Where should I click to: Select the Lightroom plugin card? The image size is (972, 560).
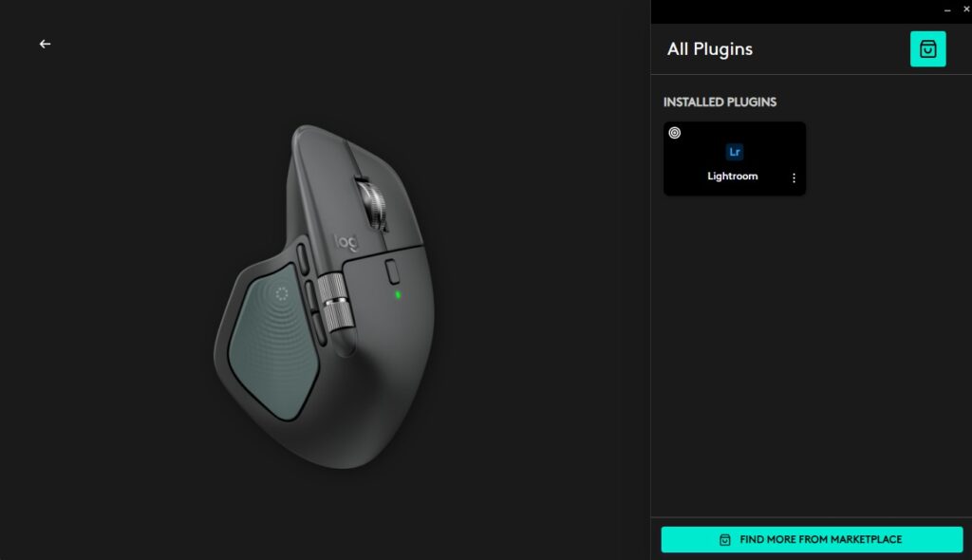734,159
